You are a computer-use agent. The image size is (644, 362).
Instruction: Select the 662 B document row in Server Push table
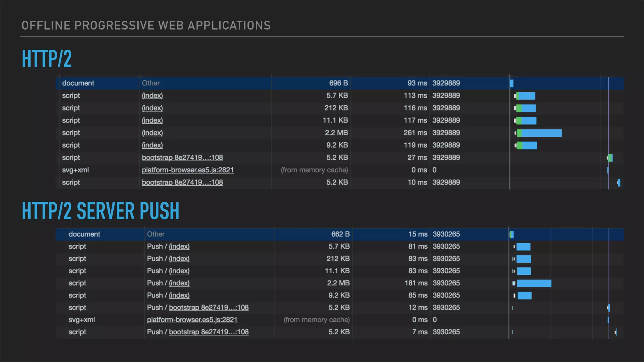click(340, 234)
